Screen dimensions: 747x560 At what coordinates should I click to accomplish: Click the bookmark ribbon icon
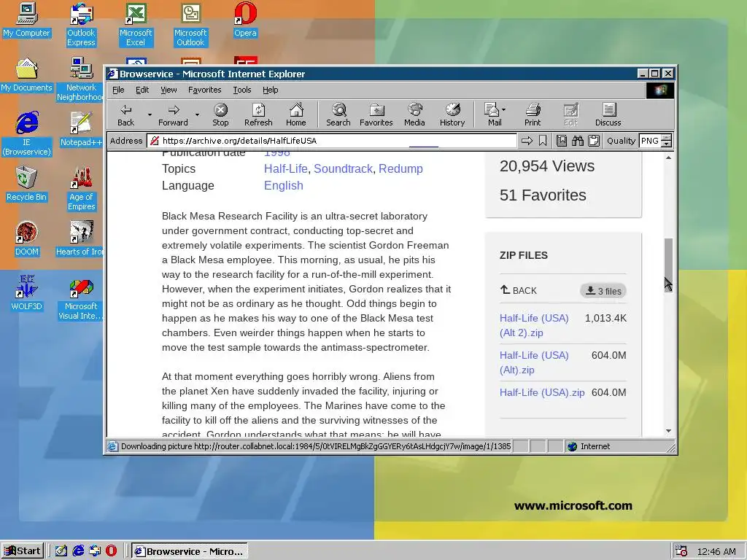(x=543, y=141)
